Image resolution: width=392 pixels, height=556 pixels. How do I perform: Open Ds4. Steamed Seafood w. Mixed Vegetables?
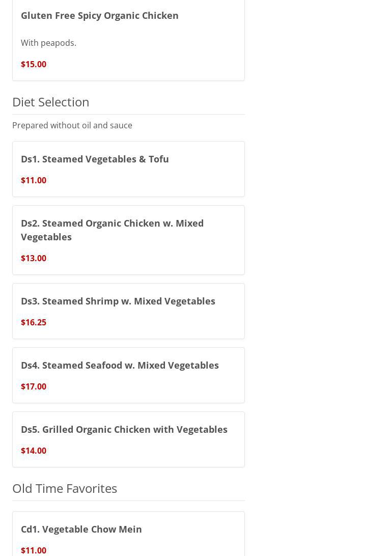point(120,365)
